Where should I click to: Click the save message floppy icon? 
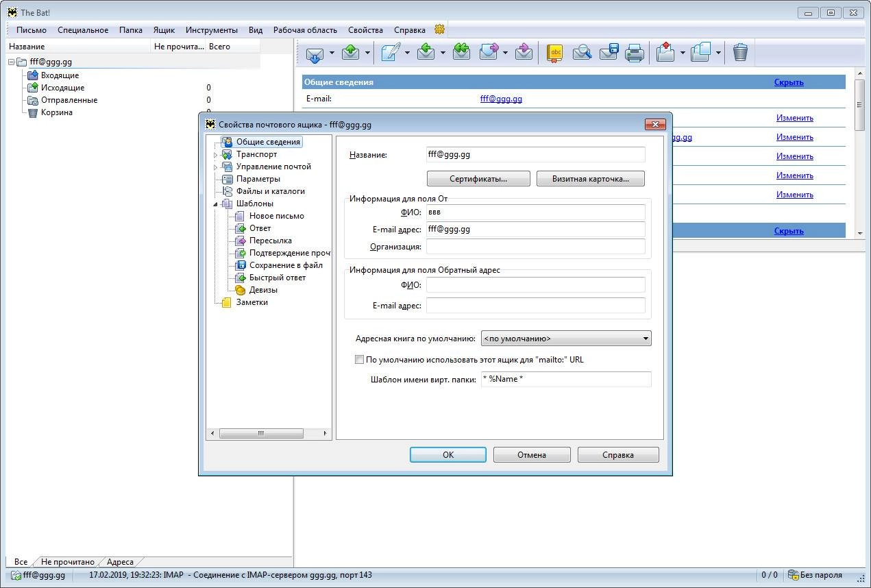click(x=609, y=53)
